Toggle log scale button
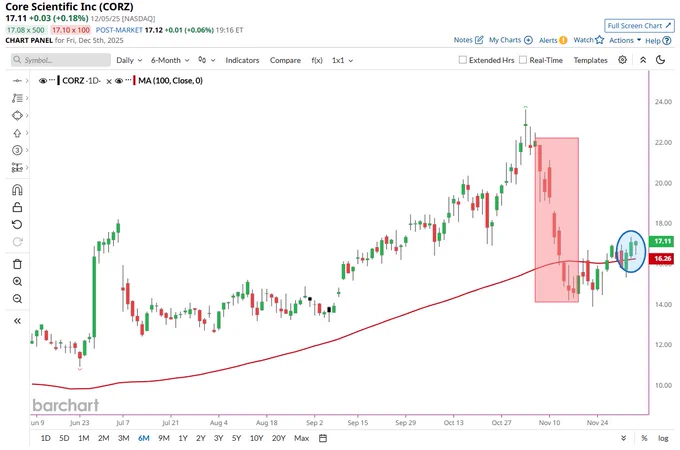The height and width of the screenshot is (450, 680). [663, 438]
